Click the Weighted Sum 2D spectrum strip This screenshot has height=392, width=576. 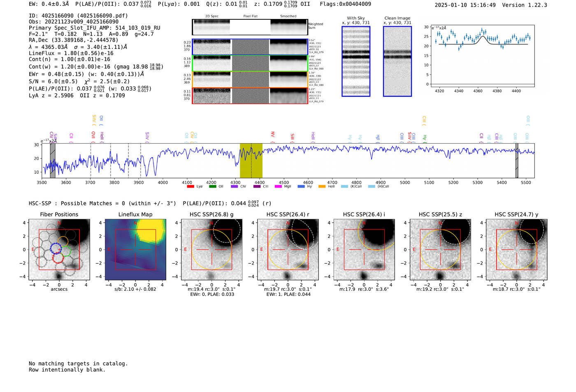(x=250, y=27)
